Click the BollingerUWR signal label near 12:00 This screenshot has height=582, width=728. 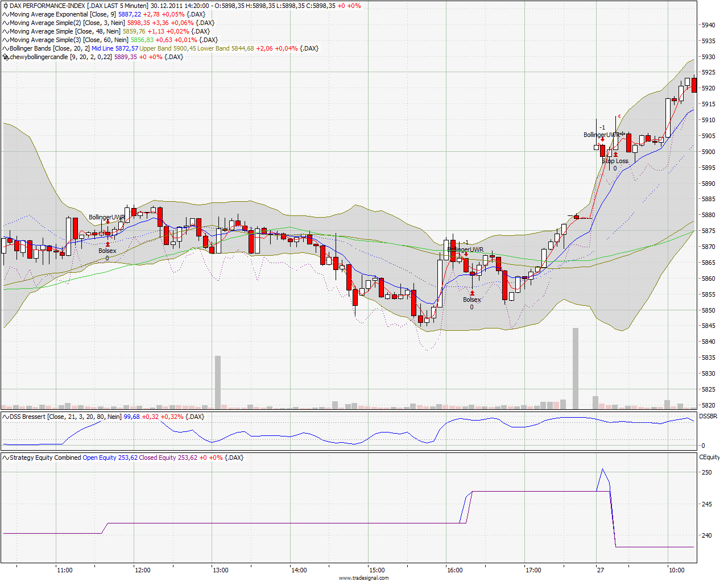pos(106,217)
